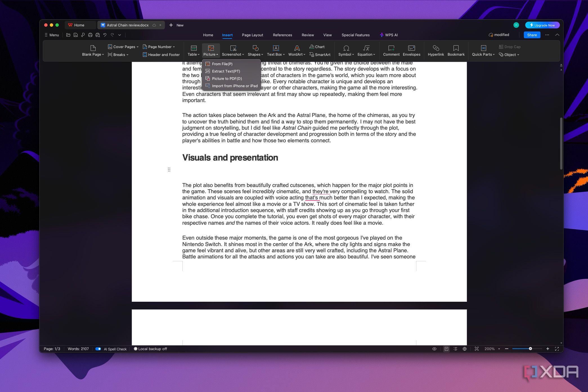Switch to the WPS Home tab

pyautogui.click(x=80, y=25)
